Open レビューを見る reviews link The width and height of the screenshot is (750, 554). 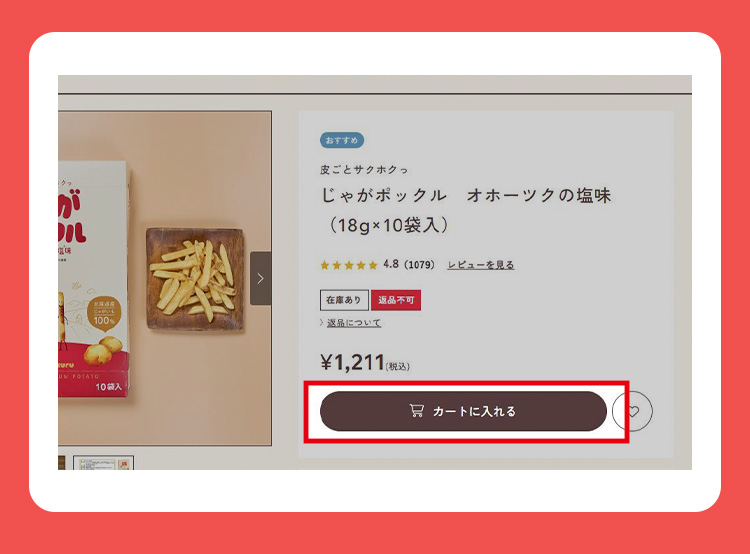tap(480, 265)
